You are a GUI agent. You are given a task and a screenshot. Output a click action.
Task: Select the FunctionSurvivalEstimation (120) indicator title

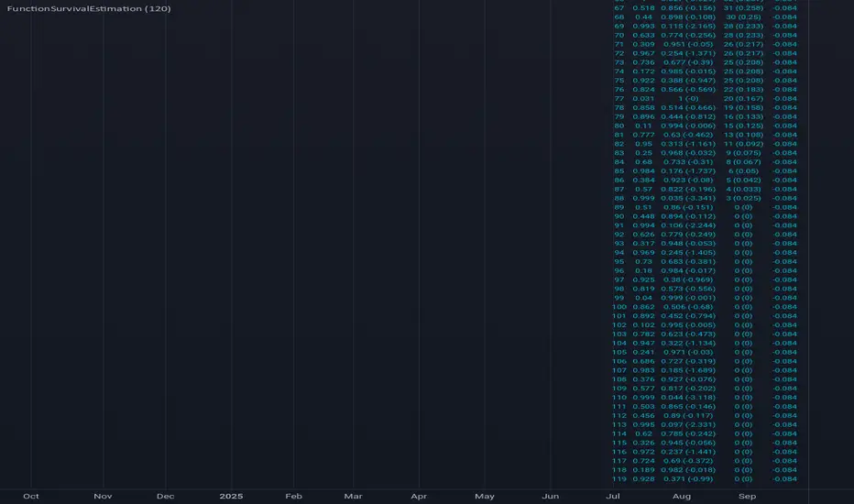pyautogui.click(x=89, y=9)
